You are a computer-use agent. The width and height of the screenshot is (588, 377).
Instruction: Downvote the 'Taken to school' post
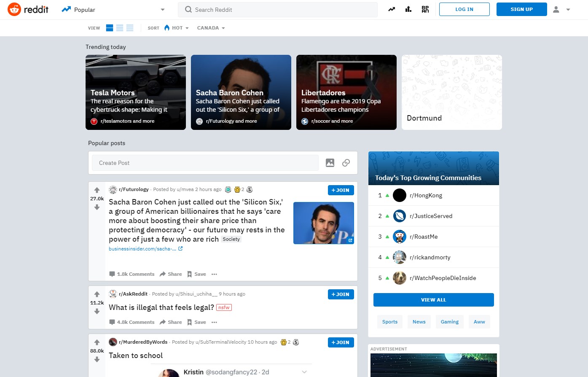[97, 359]
